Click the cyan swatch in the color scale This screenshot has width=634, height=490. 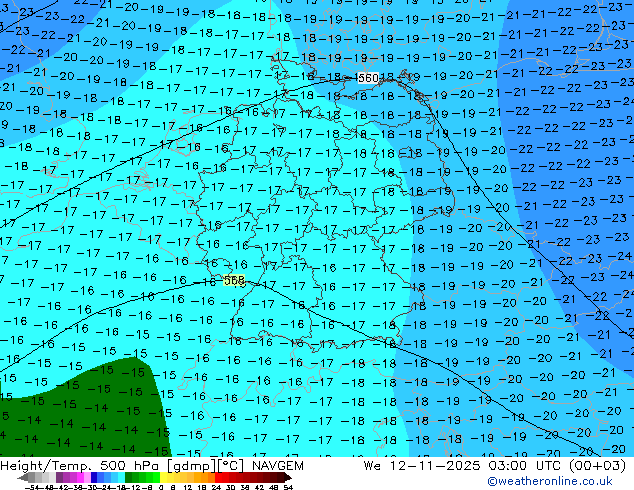[x=121, y=477]
